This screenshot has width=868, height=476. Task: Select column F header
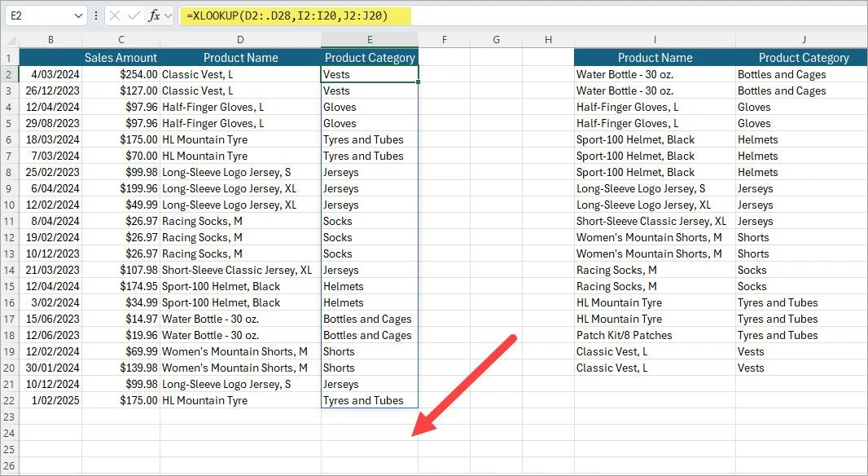(445, 39)
